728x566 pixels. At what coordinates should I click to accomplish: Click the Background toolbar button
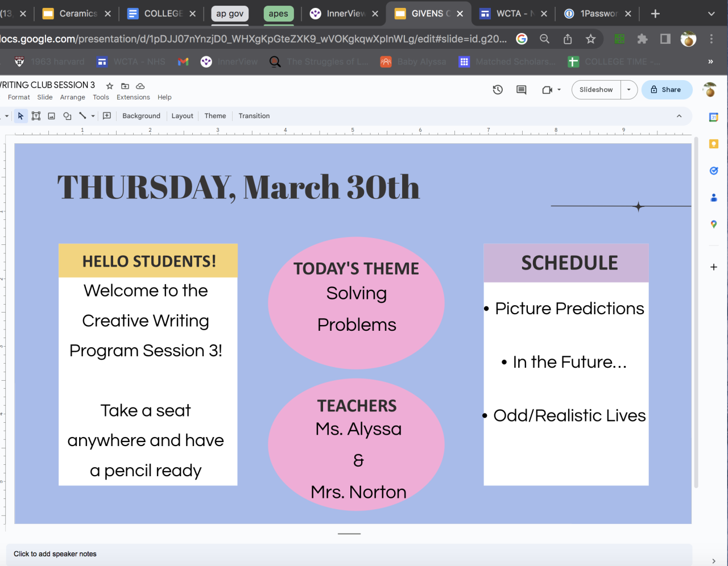coord(141,116)
